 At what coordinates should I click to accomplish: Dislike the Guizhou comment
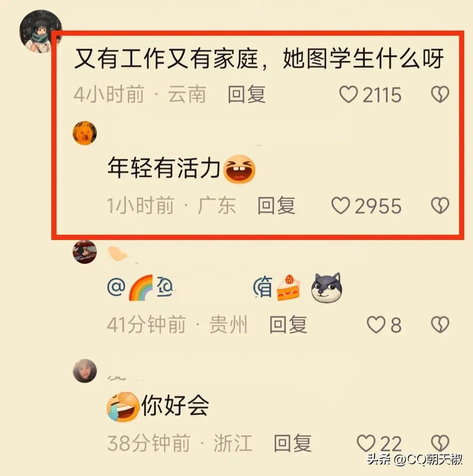(x=440, y=324)
